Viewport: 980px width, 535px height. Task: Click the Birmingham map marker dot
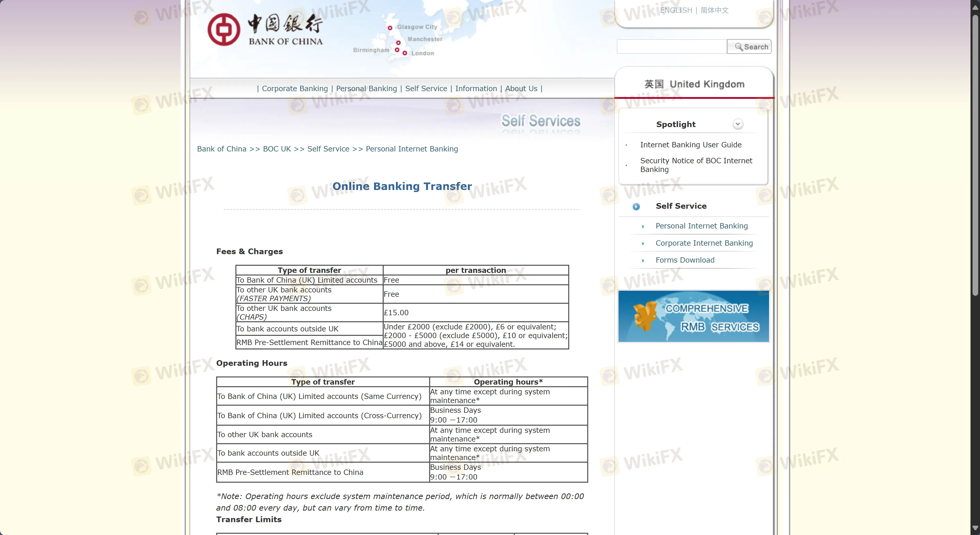coord(397,50)
